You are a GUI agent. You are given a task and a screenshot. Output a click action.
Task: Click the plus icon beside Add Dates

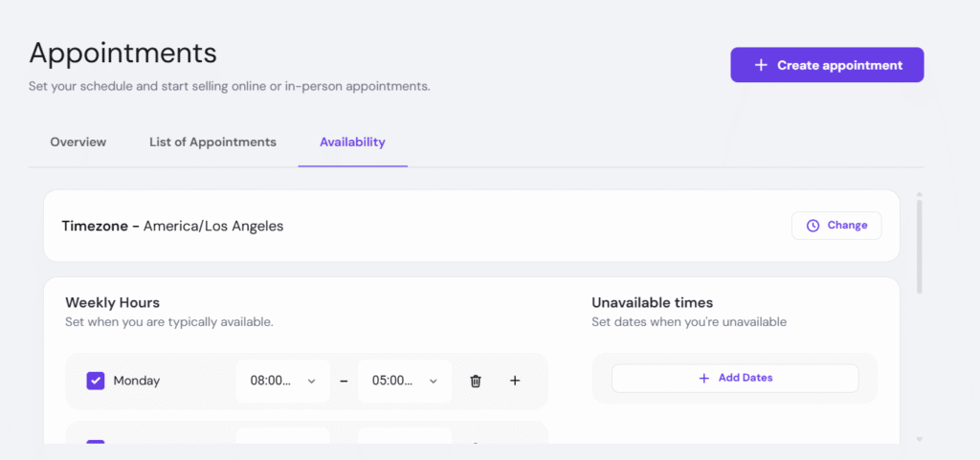coord(704,378)
